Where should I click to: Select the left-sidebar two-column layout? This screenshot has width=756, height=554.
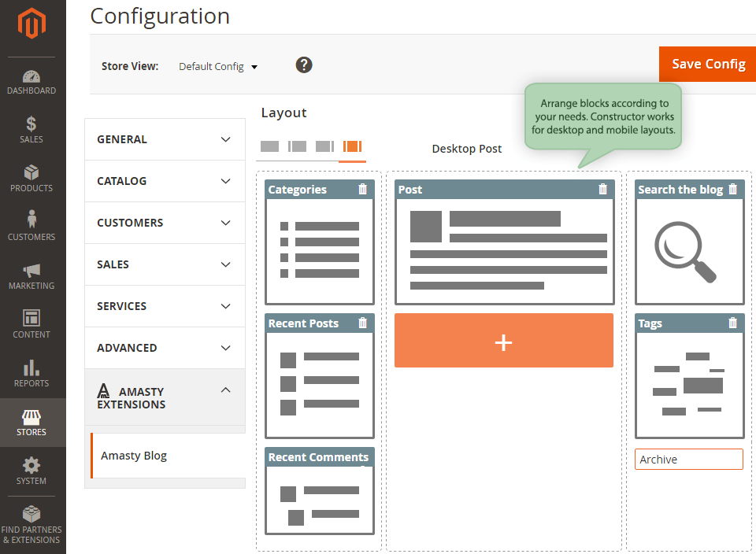297,146
